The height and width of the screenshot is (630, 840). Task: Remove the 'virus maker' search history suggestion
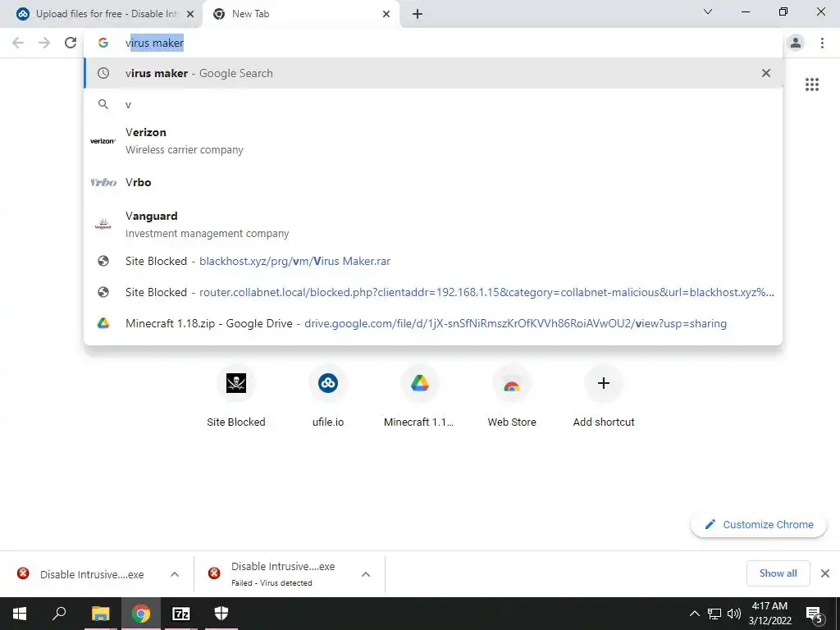pos(766,73)
